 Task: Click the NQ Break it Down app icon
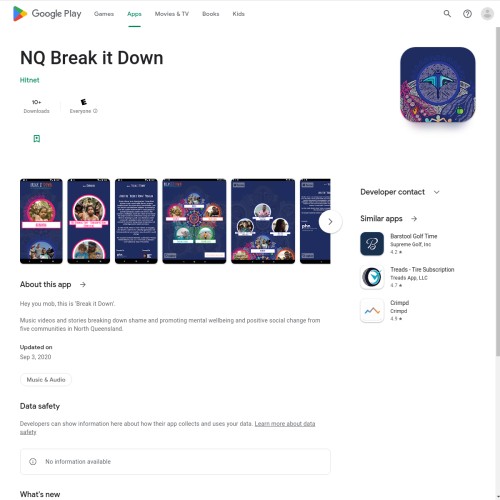(x=438, y=85)
